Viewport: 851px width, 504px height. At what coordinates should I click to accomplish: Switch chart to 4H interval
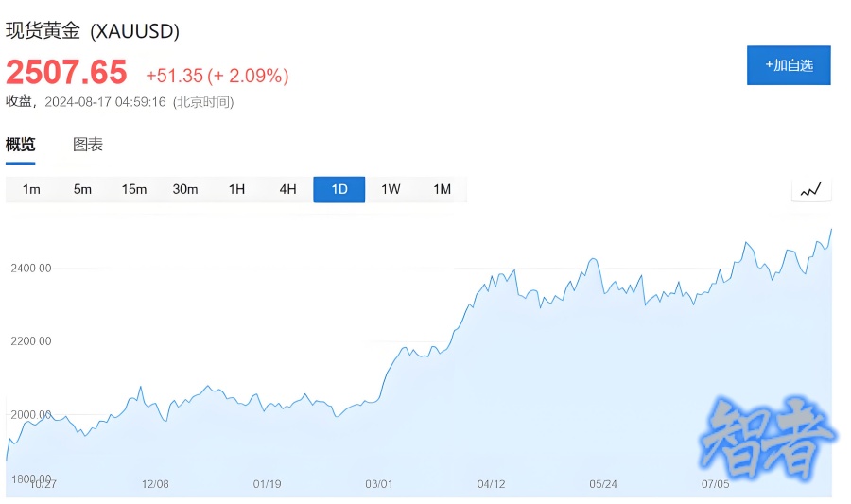tap(287, 189)
